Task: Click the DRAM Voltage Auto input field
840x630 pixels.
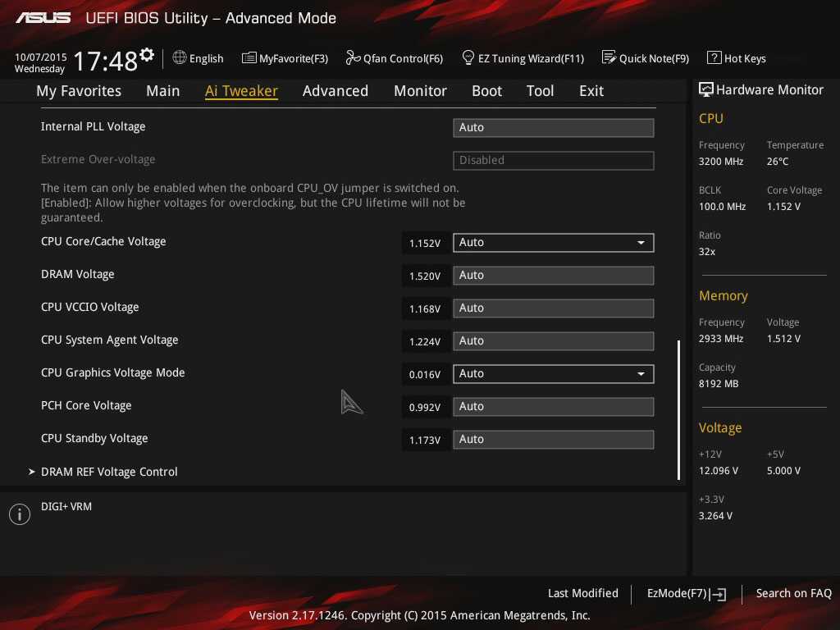Action: coord(553,276)
